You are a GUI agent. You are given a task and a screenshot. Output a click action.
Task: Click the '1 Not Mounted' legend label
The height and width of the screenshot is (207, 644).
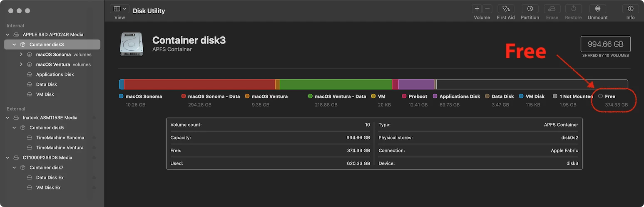coord(576,96)
